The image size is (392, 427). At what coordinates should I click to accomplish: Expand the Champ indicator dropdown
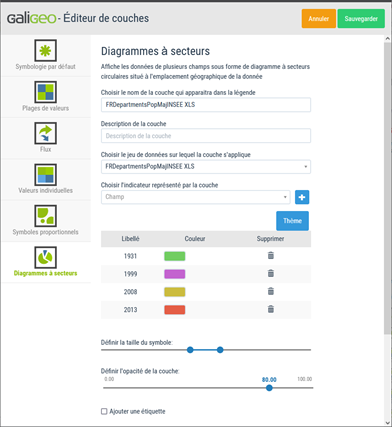click(196, 197)
